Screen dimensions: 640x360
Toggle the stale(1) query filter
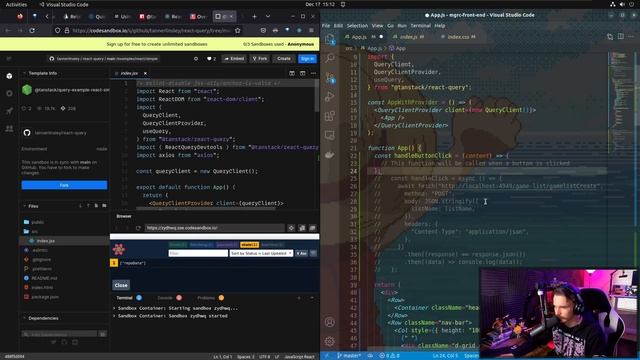tap(249, 245)
